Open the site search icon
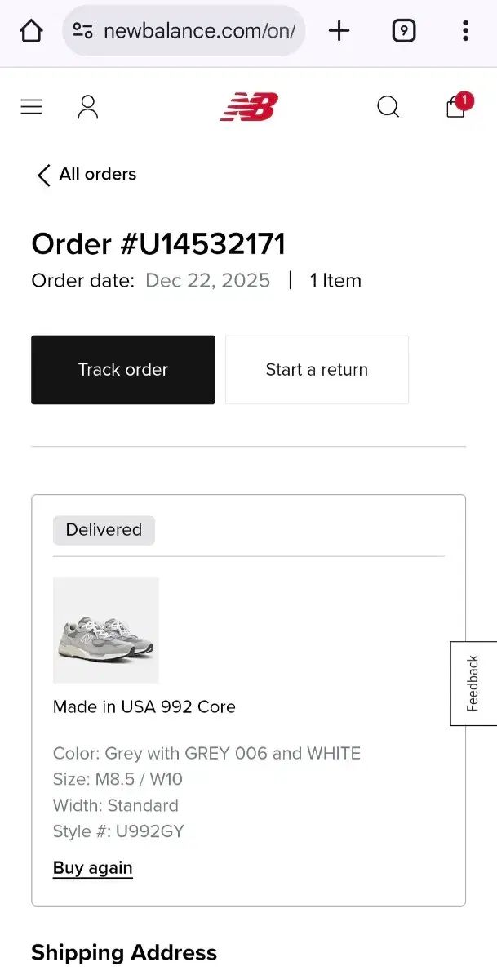This screenshot has height=980, width=497. pos(388,107)
